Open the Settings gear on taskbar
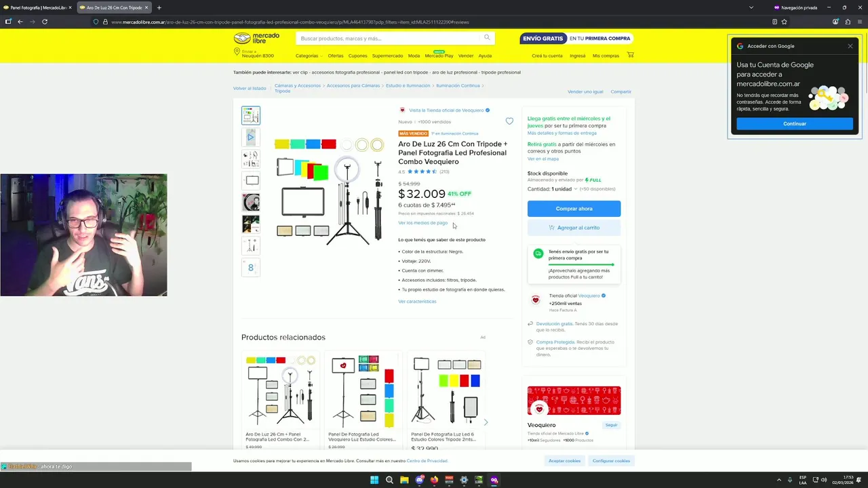Viewport: 868px width, 488px height. (x=464, y=480)
